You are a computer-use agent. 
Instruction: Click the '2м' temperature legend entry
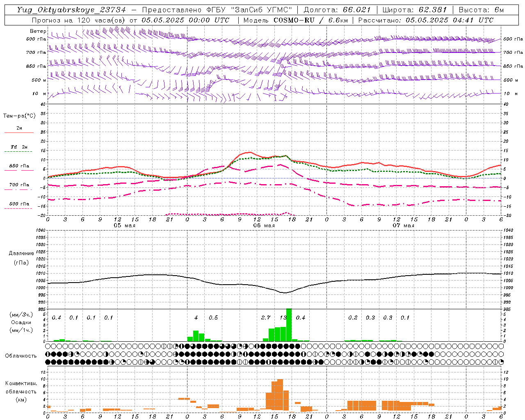(x=19, y=128)
